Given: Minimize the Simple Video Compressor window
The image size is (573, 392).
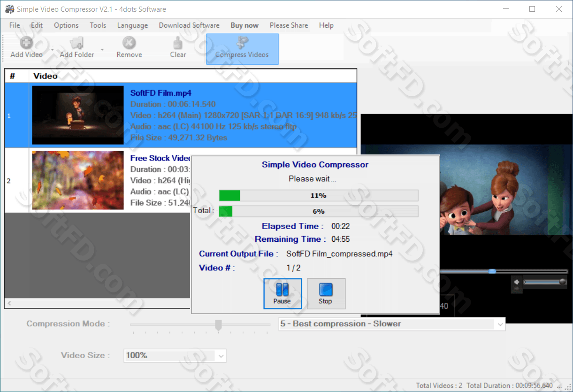Looking at the screenshot, I should pos(506,9).
